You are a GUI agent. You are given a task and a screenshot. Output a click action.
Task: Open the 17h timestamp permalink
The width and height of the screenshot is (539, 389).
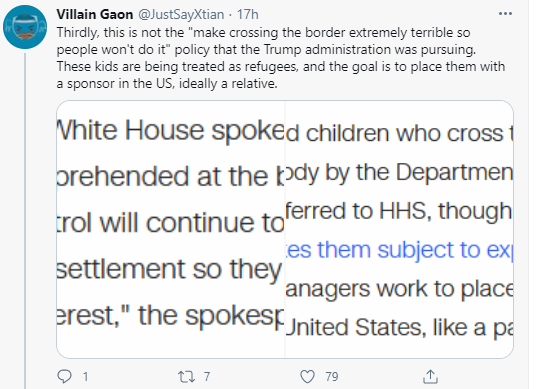248,14
